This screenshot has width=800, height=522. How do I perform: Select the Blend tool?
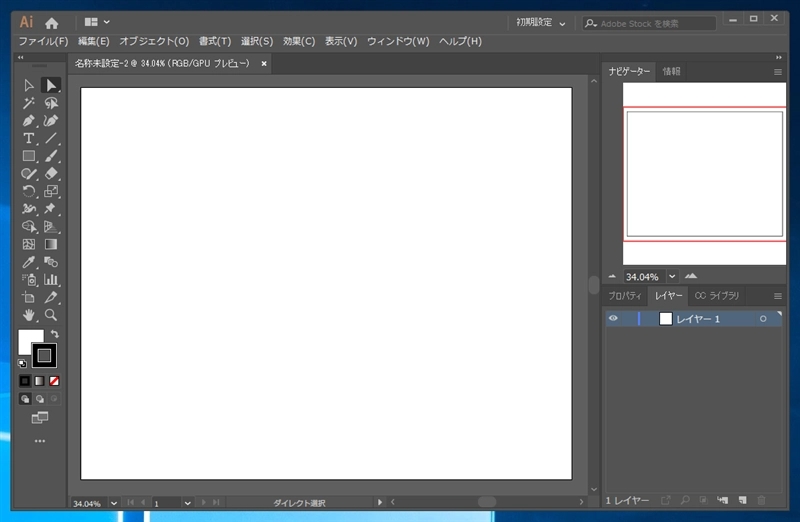pos(51,262)
